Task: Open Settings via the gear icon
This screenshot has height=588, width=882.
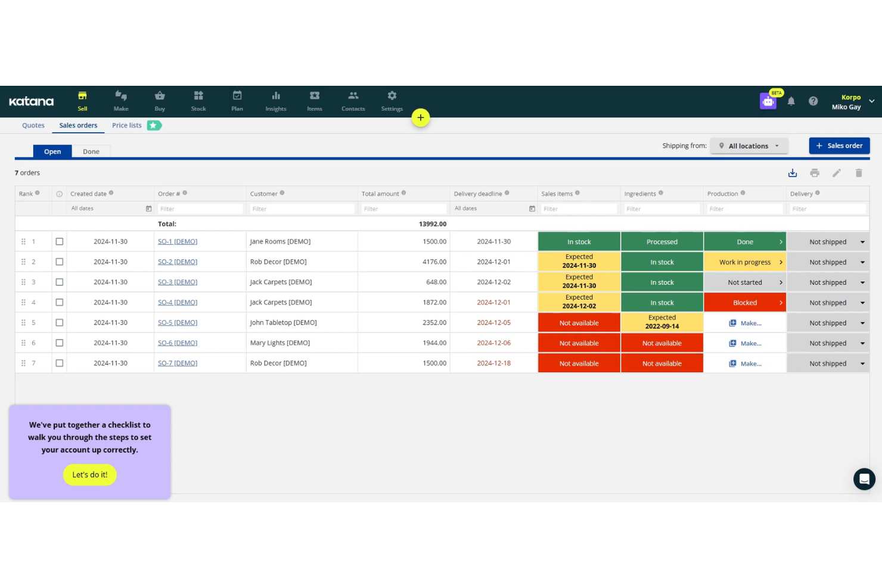Action: point(392,100)
